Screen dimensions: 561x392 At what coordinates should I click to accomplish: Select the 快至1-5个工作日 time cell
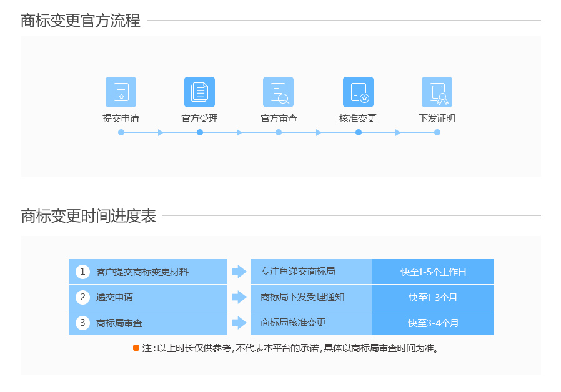click(x=433, y=272)
